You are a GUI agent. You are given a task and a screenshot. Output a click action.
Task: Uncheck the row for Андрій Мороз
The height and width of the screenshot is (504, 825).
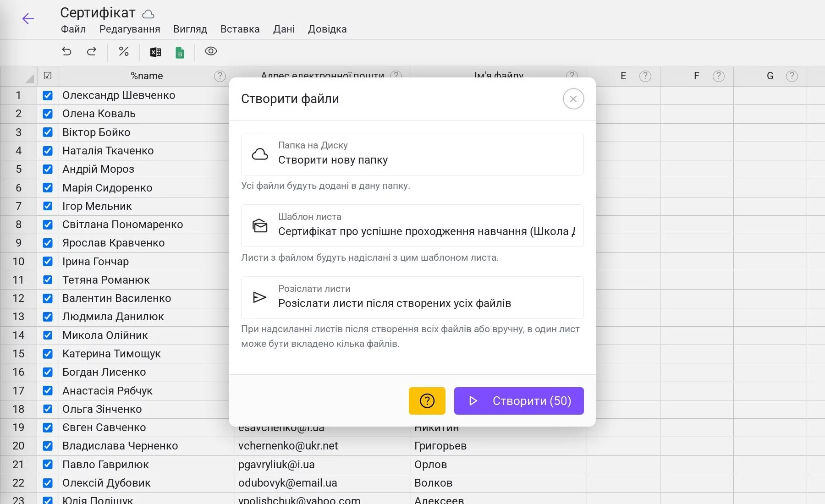pos(48,169)
